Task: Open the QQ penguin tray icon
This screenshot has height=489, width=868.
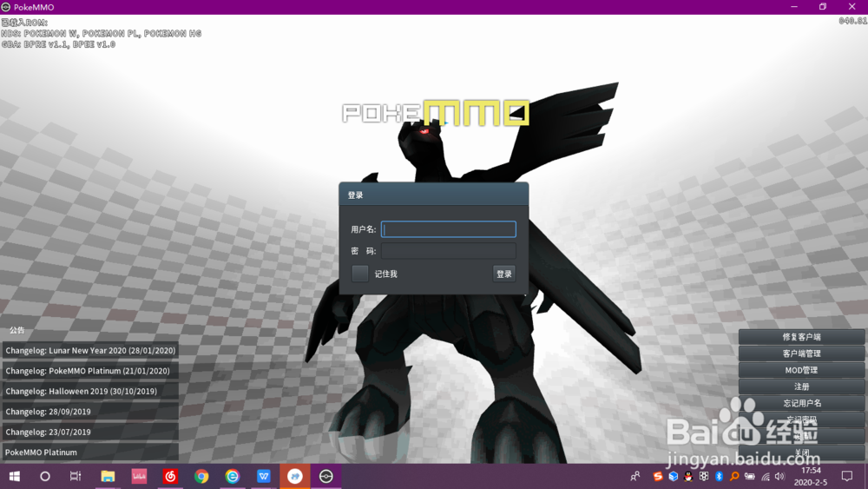Action: [x=688, y=476]
